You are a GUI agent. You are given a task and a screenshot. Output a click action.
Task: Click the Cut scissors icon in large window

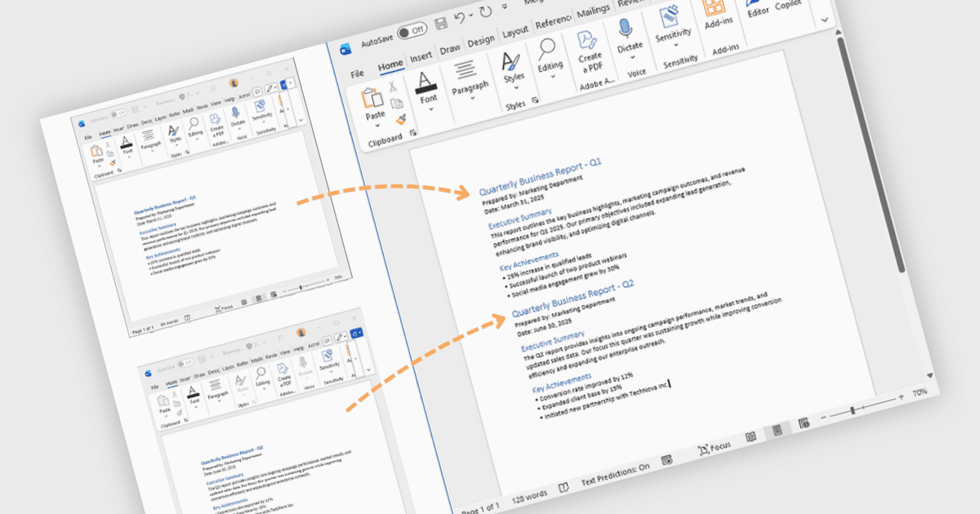click(x=393, y=86)
